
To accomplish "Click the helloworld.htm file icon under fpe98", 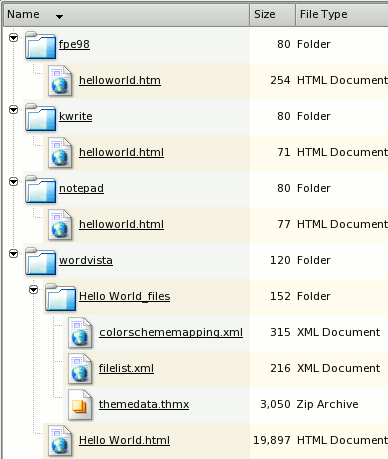I will tap(60, 81).
